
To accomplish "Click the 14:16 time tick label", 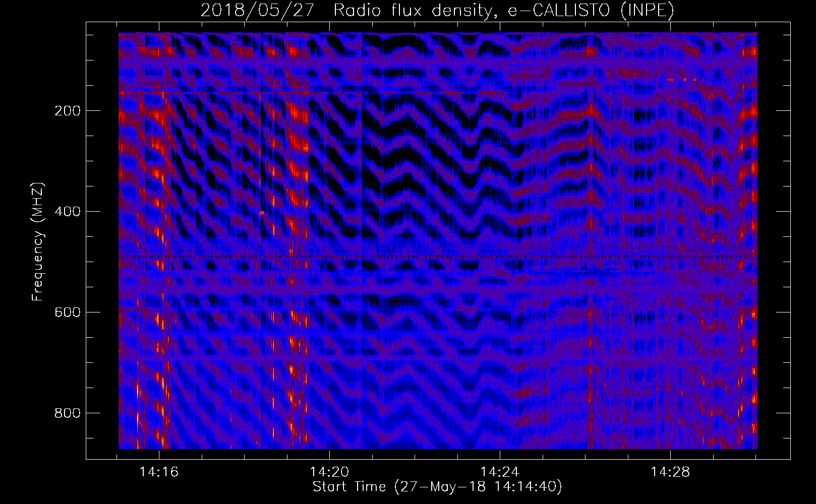I will tap(159, 472).
